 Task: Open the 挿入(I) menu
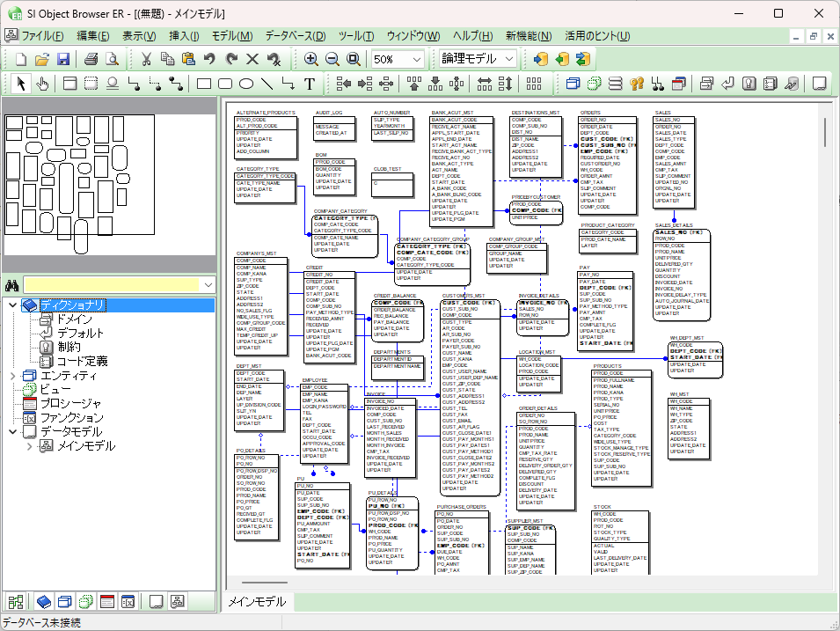pyautogui.click(x=185, y=36)
